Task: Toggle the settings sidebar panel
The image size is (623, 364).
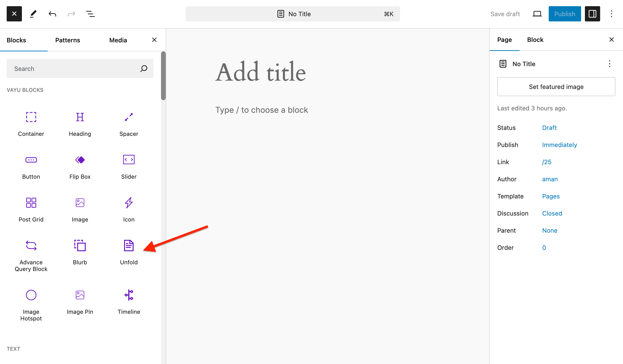Action: (592, 14)
